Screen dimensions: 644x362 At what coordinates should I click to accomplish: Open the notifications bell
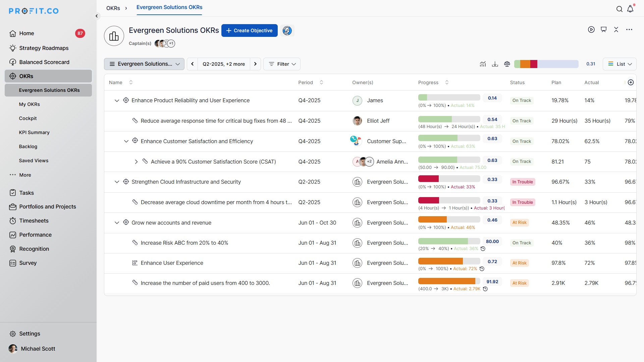pos(630,9)
